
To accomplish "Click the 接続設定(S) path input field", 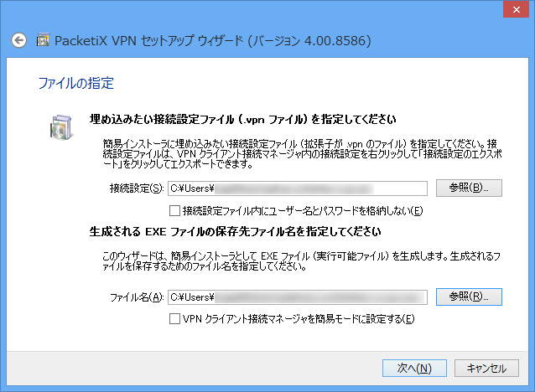I will [x=298, y=188].
